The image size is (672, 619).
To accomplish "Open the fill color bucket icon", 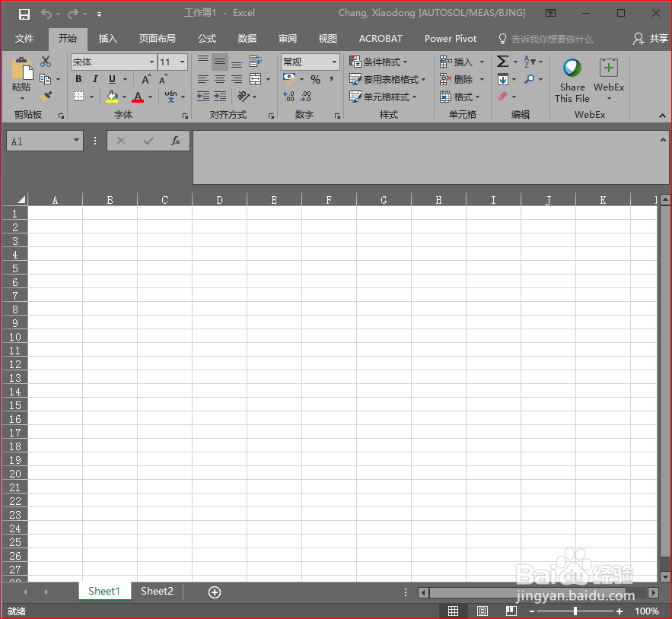I will click(x=112, y=96).
